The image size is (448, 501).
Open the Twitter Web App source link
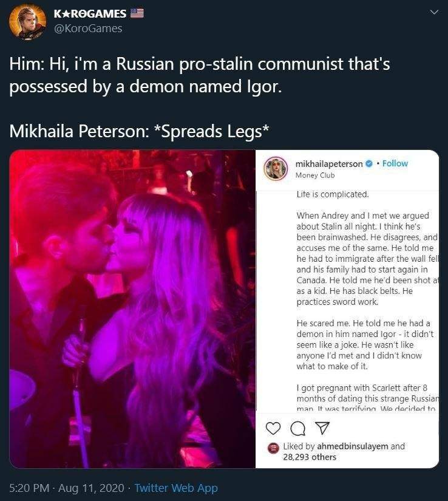coord(176,488)
